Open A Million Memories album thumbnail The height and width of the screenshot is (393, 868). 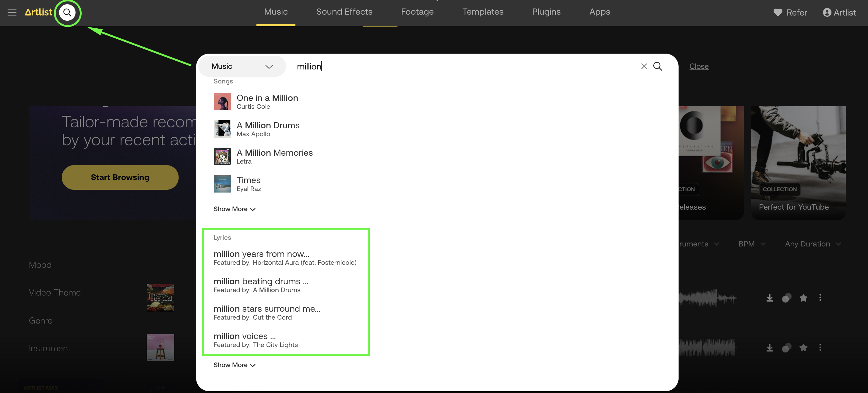point(222,157)
